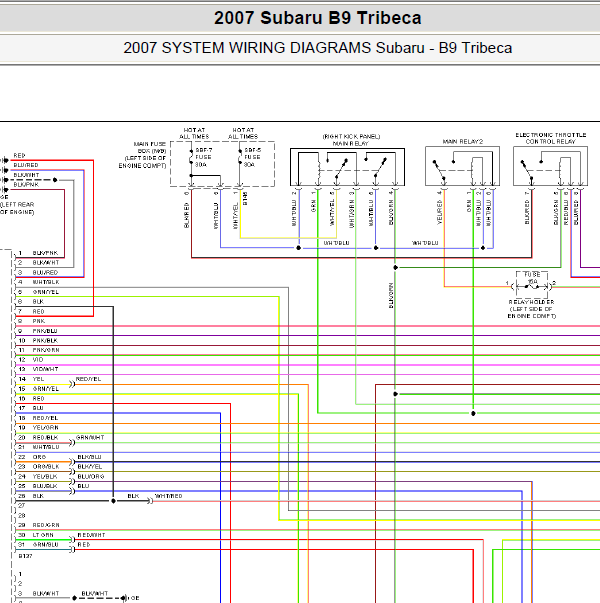Click connector pin '25 BLU/BLK'
Image resolution: width=600 pixels, height=603 pixels.
coord(38,486)
